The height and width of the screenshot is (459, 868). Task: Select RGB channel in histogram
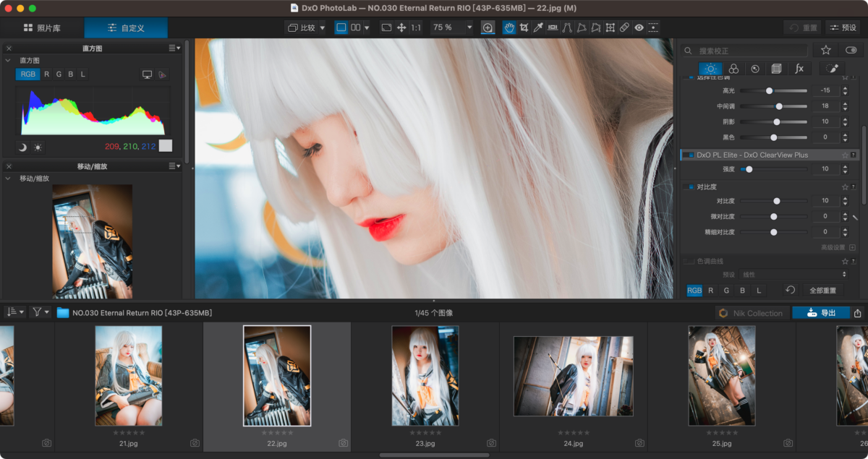28,74
